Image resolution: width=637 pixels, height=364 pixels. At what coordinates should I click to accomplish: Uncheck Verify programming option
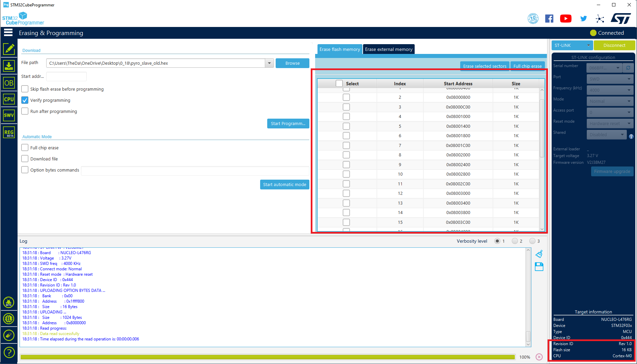point(25,100)
